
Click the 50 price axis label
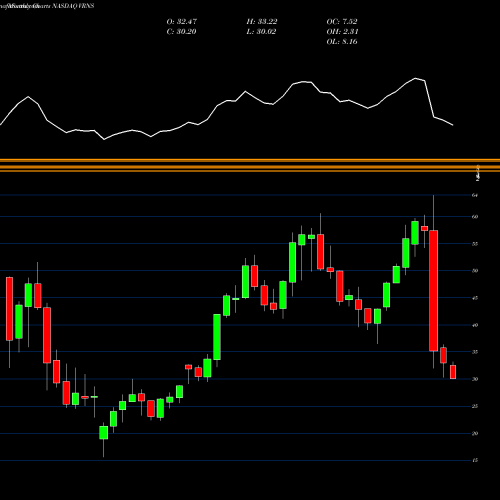[475, 271]
